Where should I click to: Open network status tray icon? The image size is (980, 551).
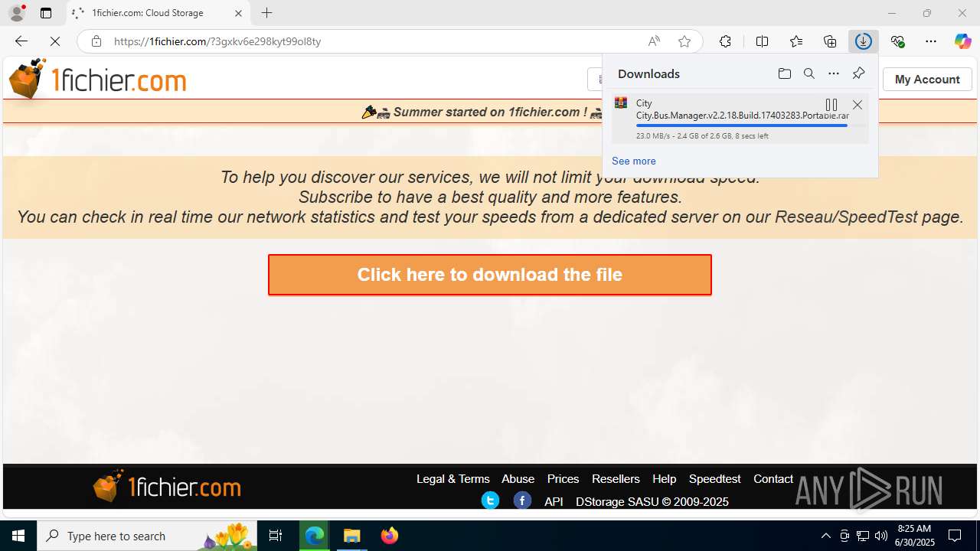pyautogui.click(x=863, y=536)
